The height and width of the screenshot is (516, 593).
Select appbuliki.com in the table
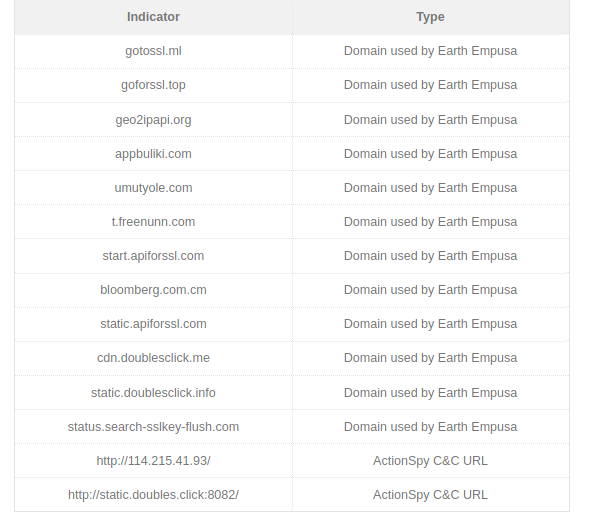[x=153, y=154]
